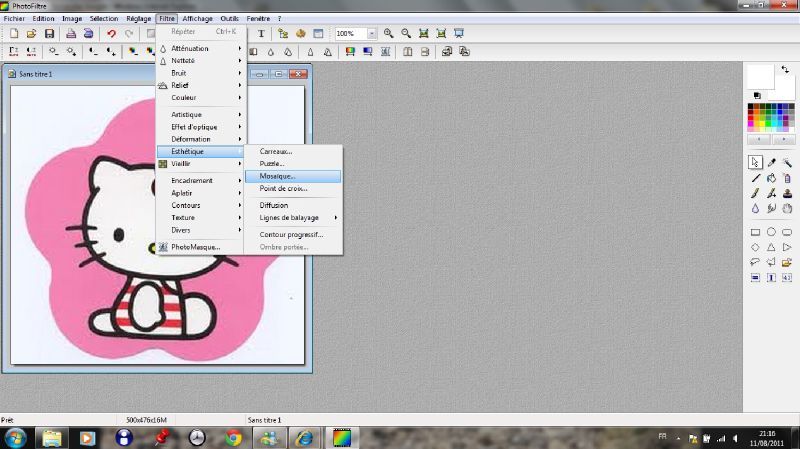Select the PhotoMasque... entry in the Filtre menu
Screen dimensions: 800x449
202,247
